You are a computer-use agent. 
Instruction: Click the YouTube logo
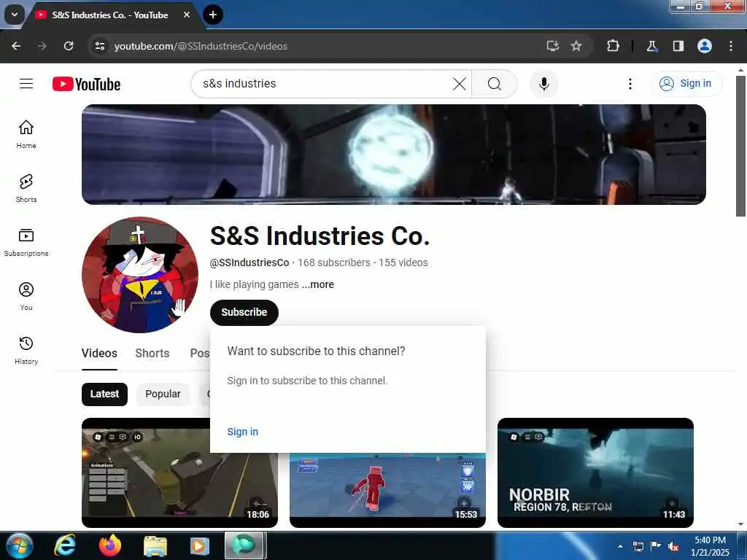tap(86, 85)
